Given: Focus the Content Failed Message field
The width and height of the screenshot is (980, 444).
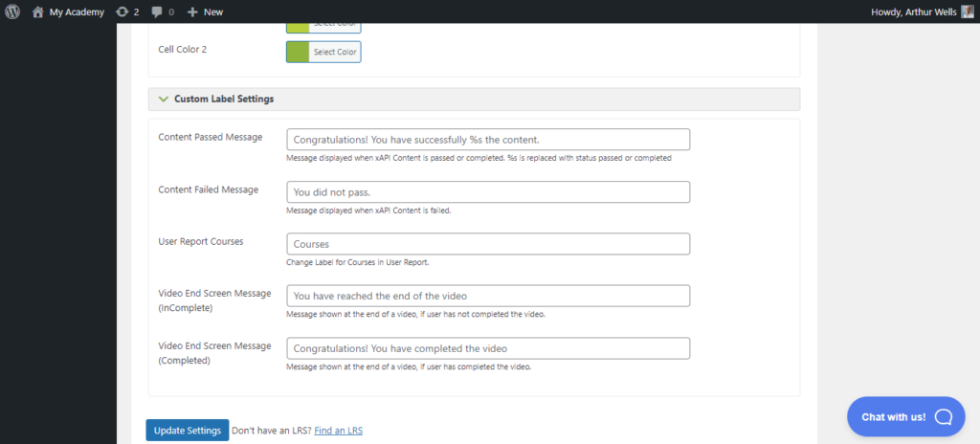Looking at the screenshot, I should pos(488,192).
